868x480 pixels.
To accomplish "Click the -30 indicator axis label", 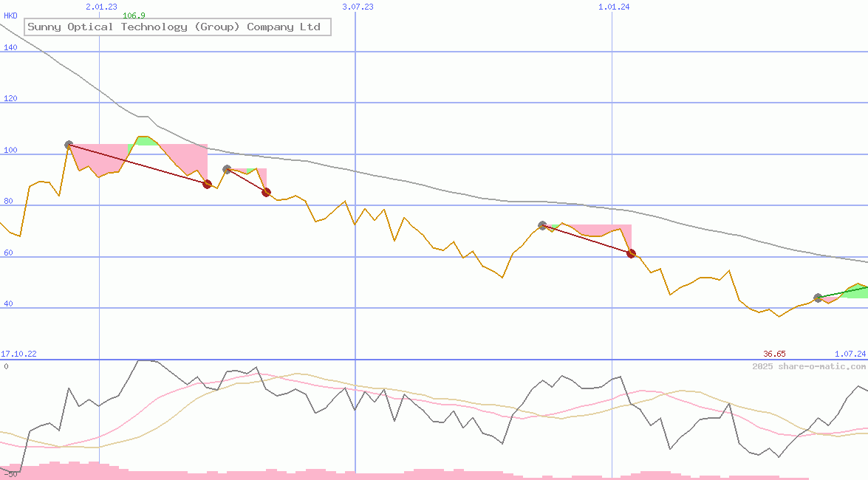I will (x=10, y=474).
